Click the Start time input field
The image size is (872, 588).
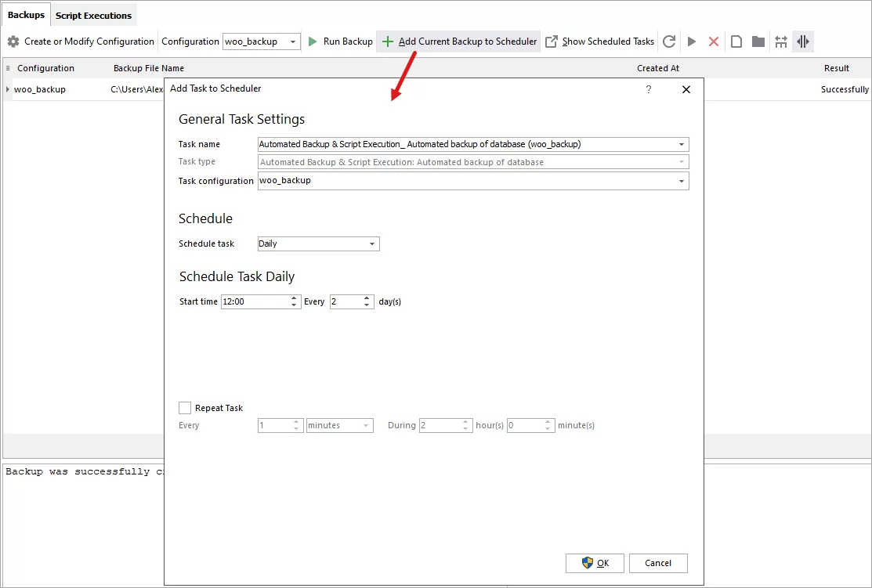(x=251, y=301)
